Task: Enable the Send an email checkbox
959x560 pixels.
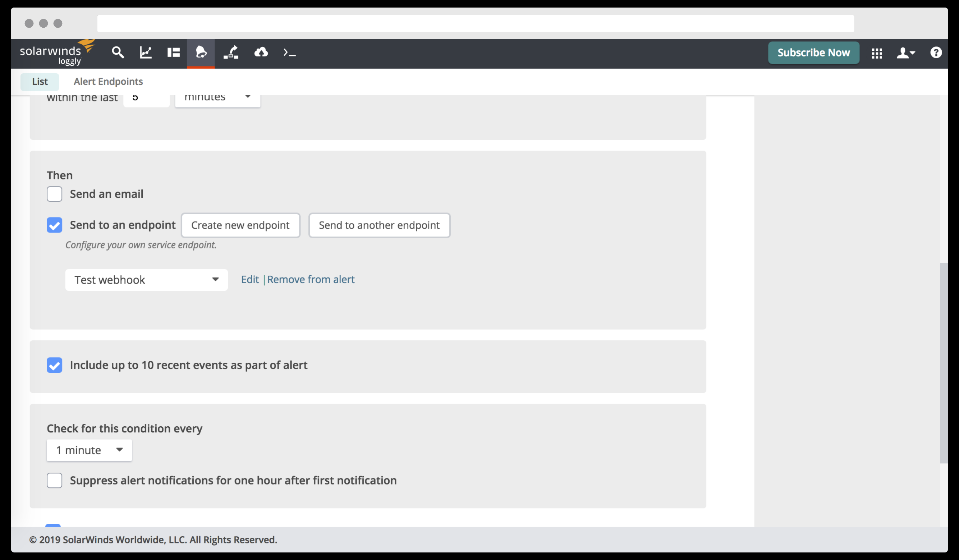Action: click(54, 194)
